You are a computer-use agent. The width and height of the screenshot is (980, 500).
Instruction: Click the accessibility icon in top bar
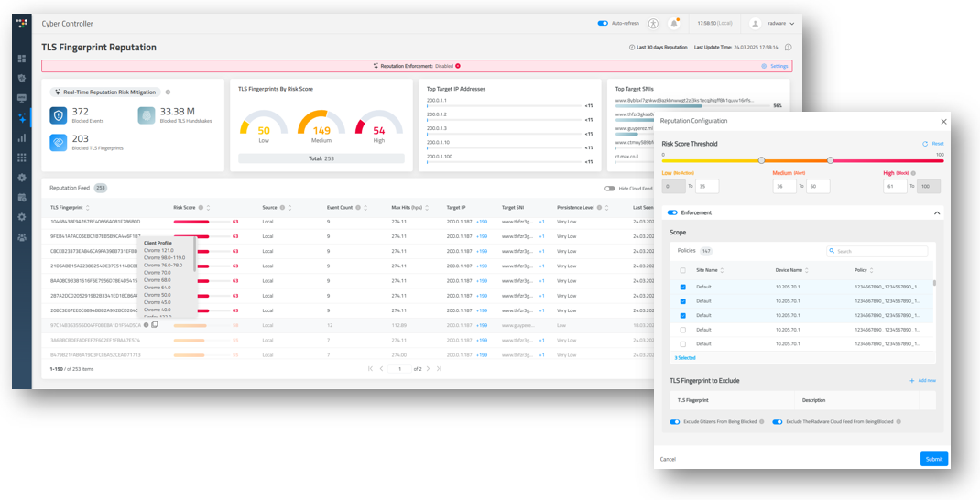653,24
